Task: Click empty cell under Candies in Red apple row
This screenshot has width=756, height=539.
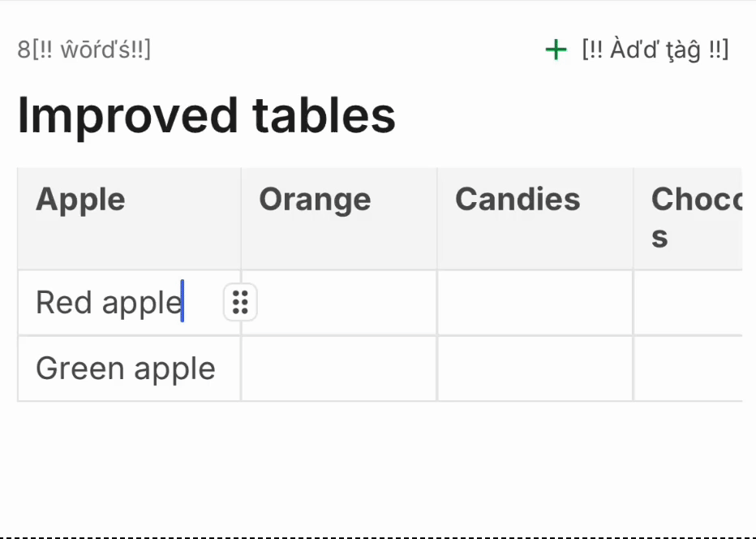Action: (535, 303)
